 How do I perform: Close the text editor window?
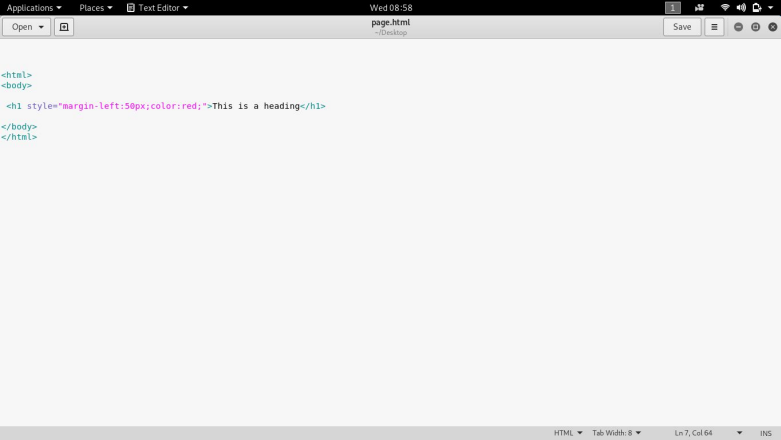pyautogui.click(x=773, y=27)
